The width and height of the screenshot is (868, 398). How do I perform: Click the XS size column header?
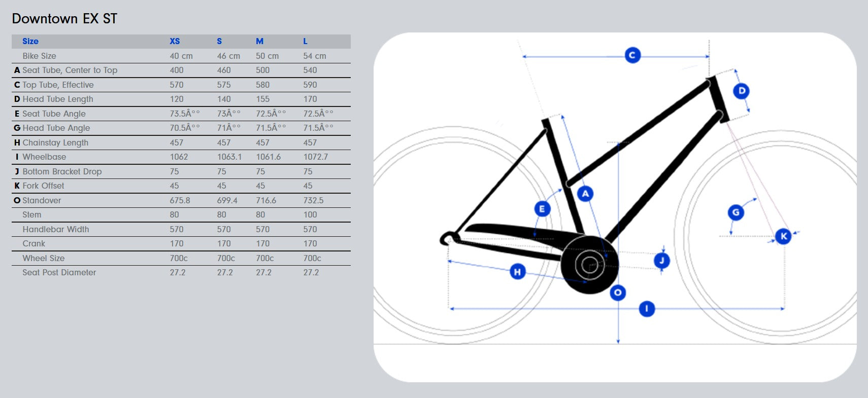175,42
